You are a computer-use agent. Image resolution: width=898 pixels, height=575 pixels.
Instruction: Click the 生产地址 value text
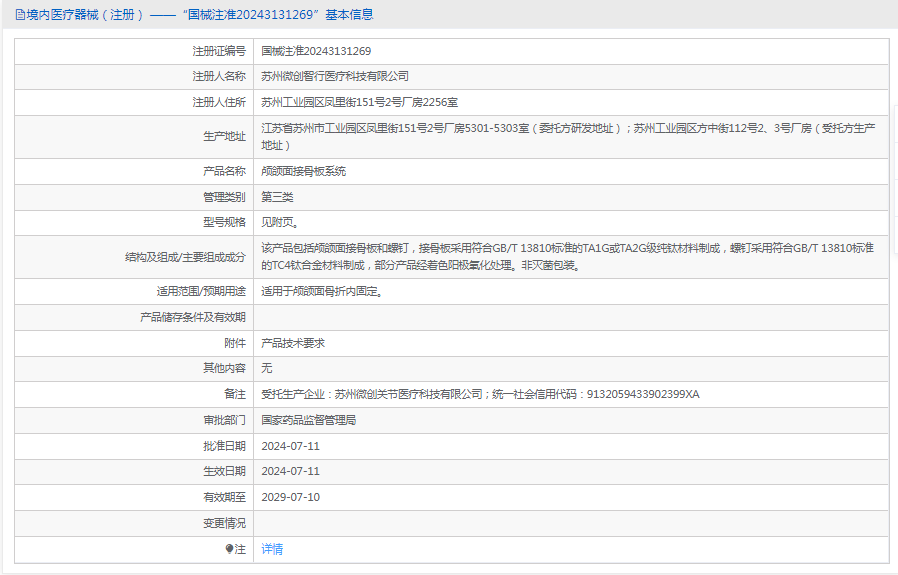tap(568, 137)
